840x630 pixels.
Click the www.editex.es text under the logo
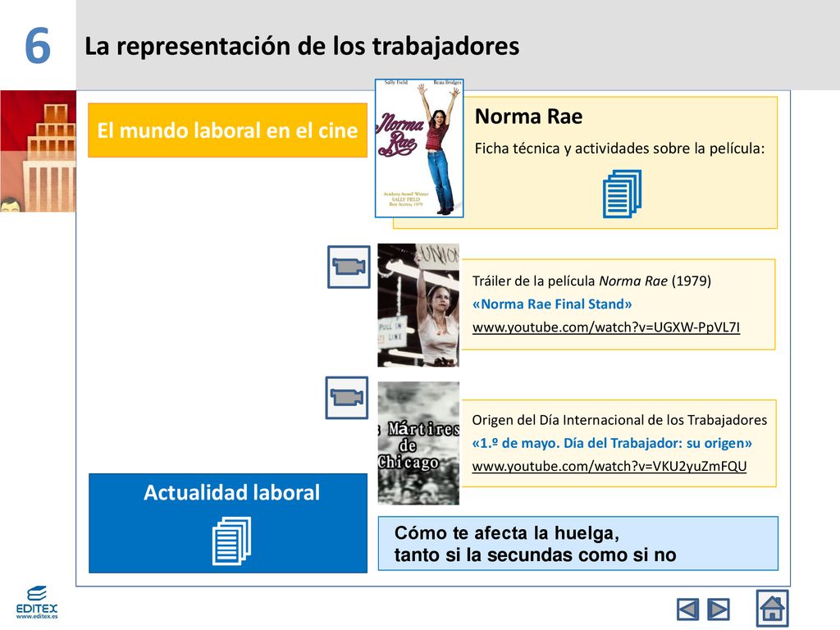click(x=36, y=617)
